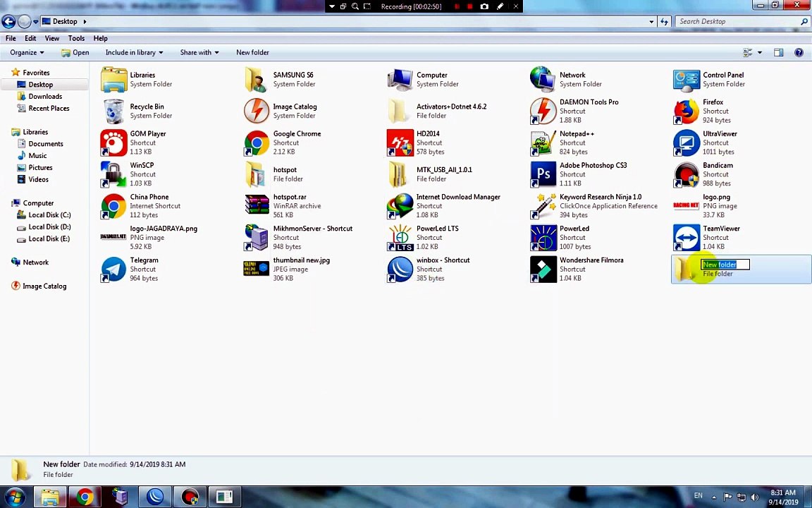Open the File menu
The width and height of the screenshot is (812, 508).
point(11,38)
